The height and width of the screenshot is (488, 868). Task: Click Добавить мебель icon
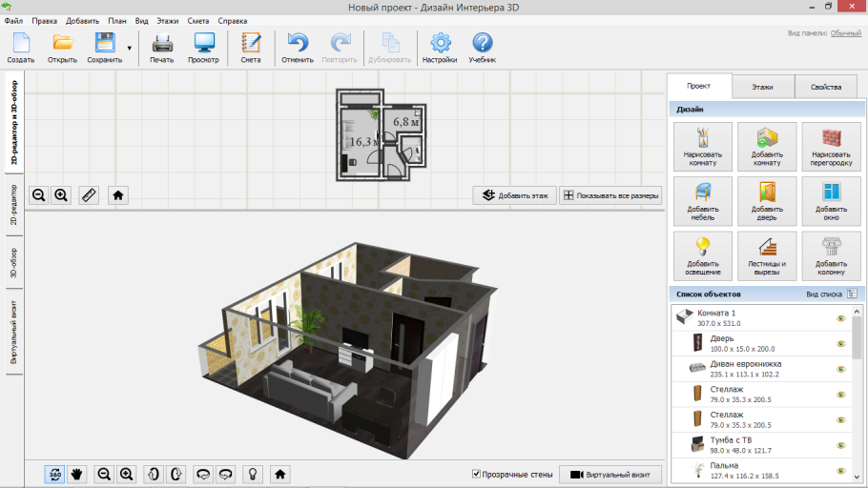pos(703,200)
